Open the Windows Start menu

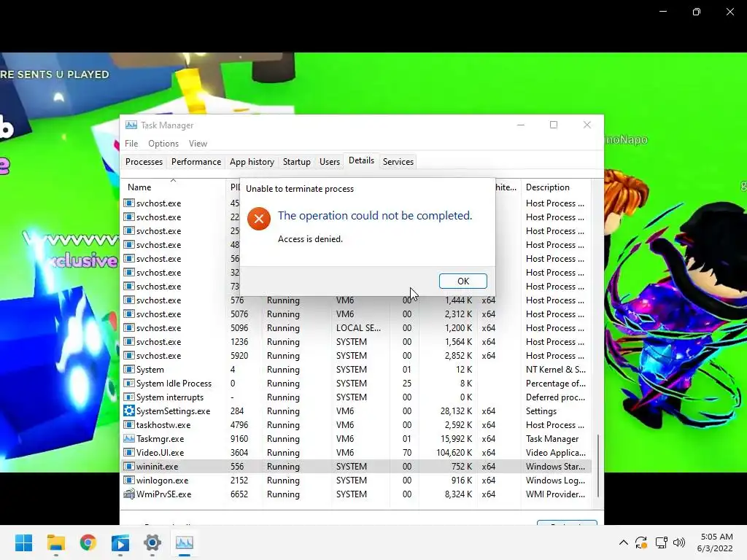tap(24, 542)
